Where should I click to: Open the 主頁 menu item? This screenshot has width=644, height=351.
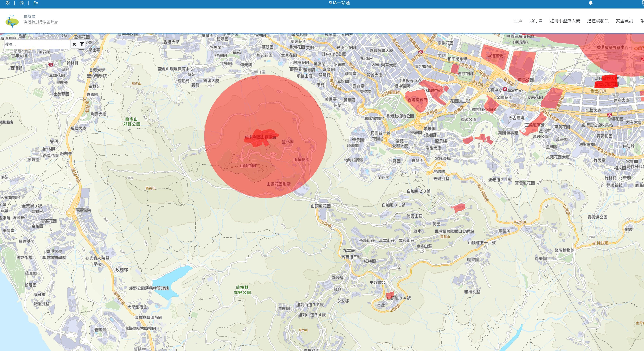[518, 21]
